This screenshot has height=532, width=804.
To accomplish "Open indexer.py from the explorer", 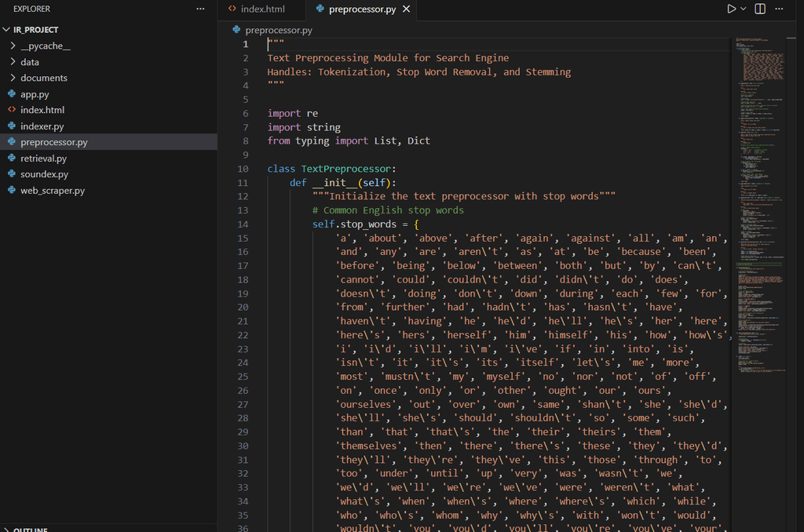I will pyautogui.click(x=42, y=126).
